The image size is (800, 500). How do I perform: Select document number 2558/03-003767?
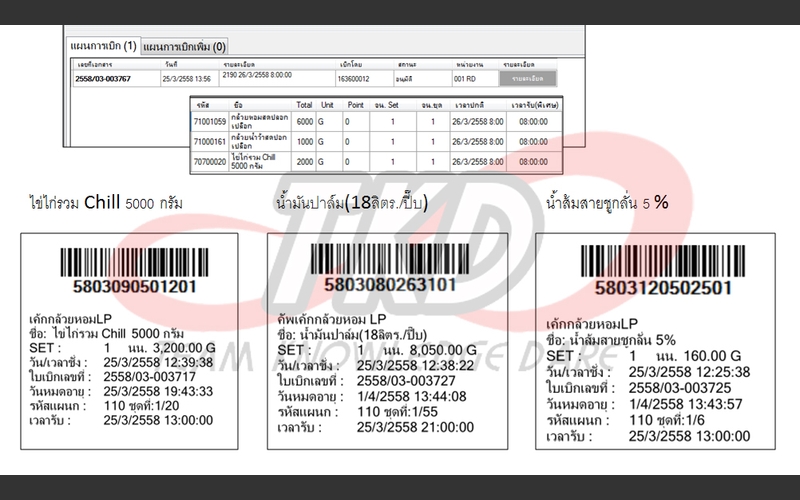click(103, 79)
